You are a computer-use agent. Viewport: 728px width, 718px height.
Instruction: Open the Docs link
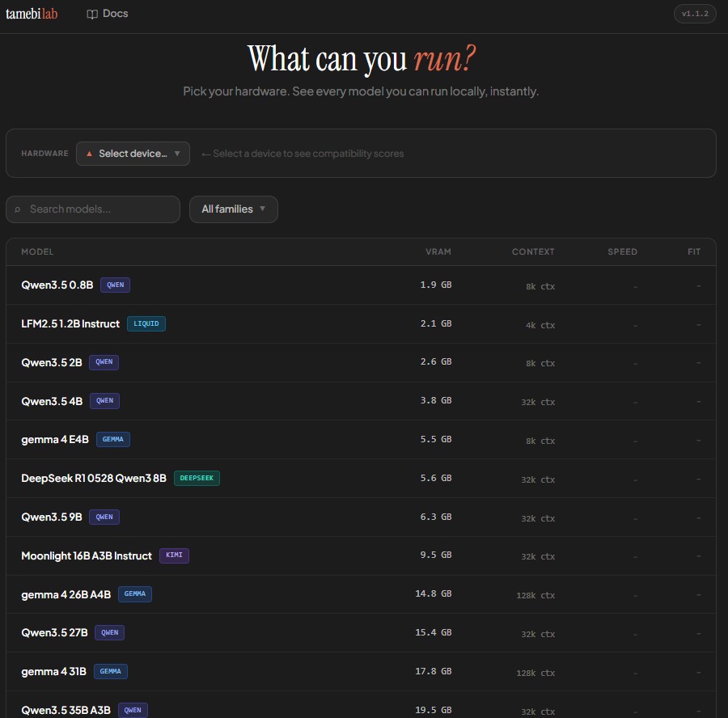pos(108,14)
